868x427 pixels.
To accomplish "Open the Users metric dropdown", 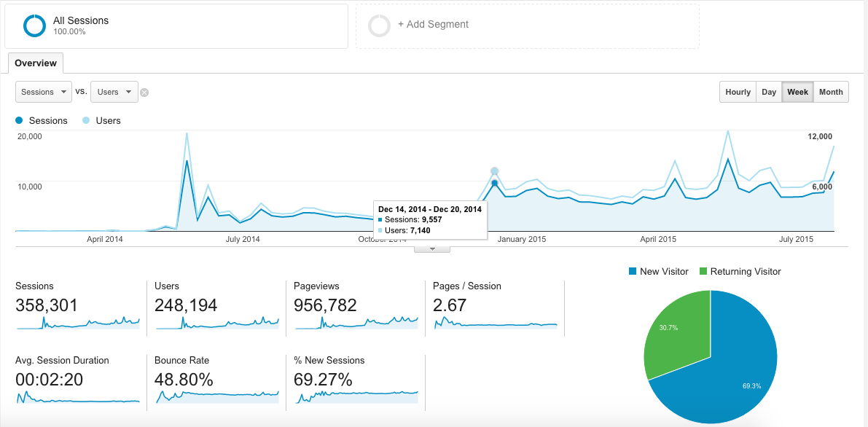I will [114, 92].
